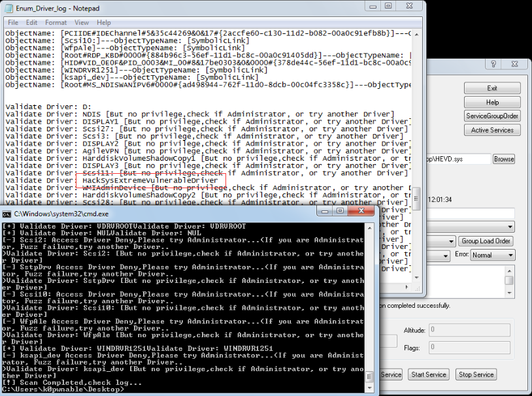Maximize the cmd.exe console window
Viewport: 532px width, 396px height.
pyautogui.click(x=340, y=210)
